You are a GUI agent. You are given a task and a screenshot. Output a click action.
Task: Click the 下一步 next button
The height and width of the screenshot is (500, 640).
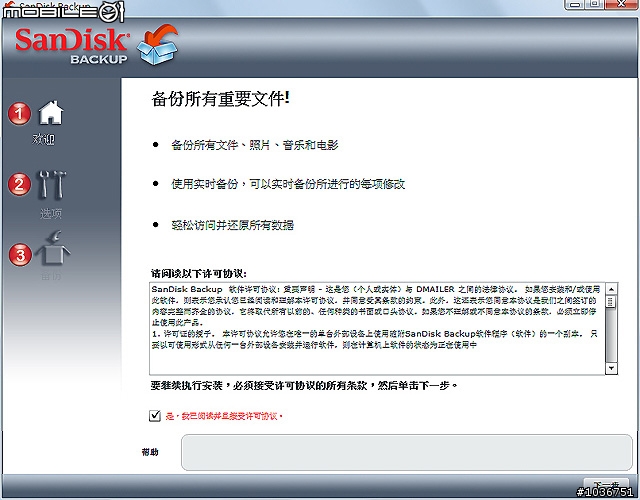coord(606,485)
